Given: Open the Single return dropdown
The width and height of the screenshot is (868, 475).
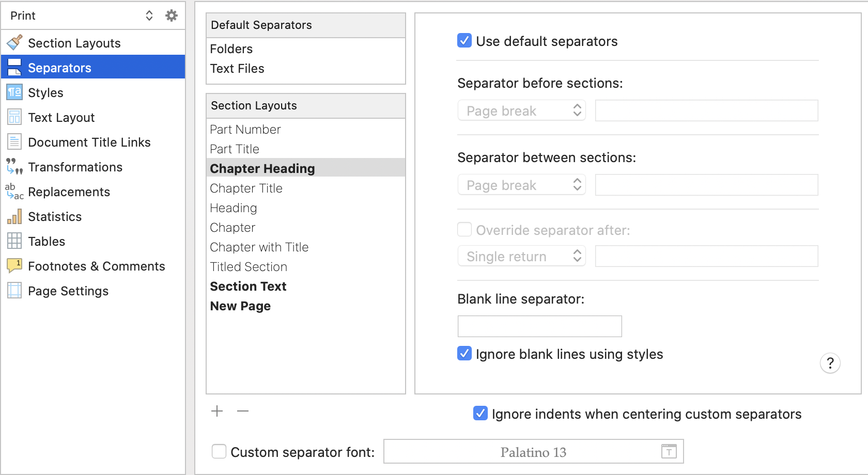Looking at the screenshot, I should (522, 256).
